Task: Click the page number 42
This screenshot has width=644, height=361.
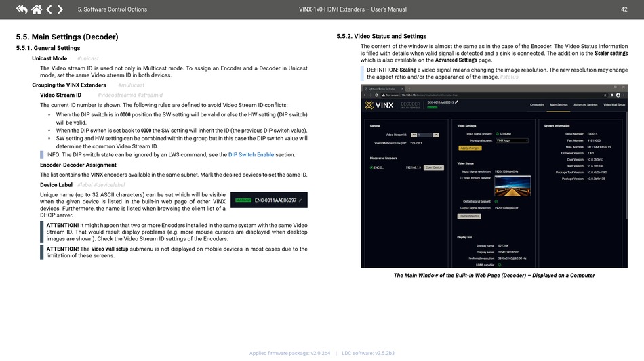Action: tap(624, 9)
